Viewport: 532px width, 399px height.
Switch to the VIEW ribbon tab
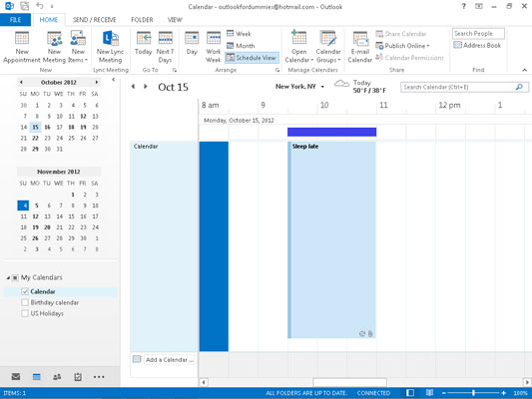coord(175,20)
